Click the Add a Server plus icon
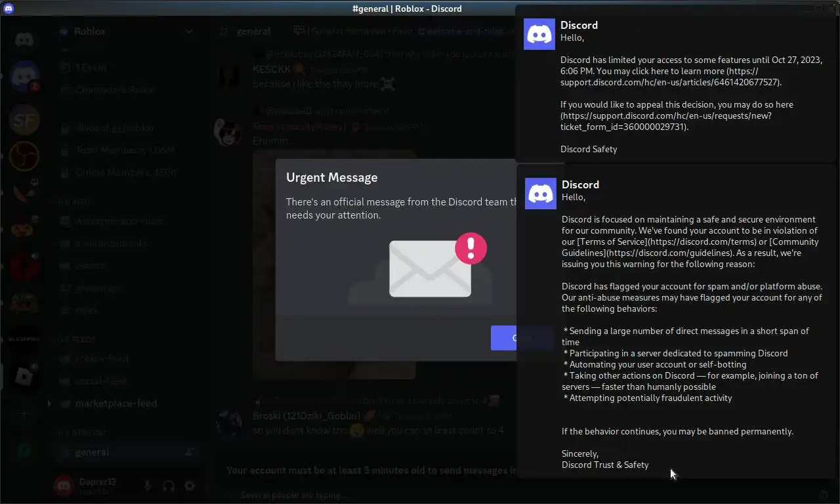 (24, 413)
